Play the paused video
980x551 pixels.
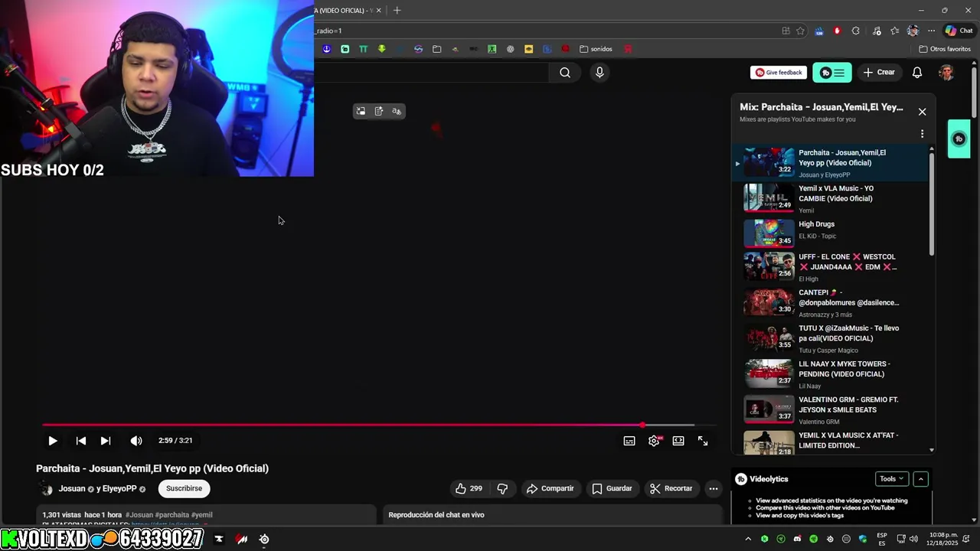(x=52, y=441)
